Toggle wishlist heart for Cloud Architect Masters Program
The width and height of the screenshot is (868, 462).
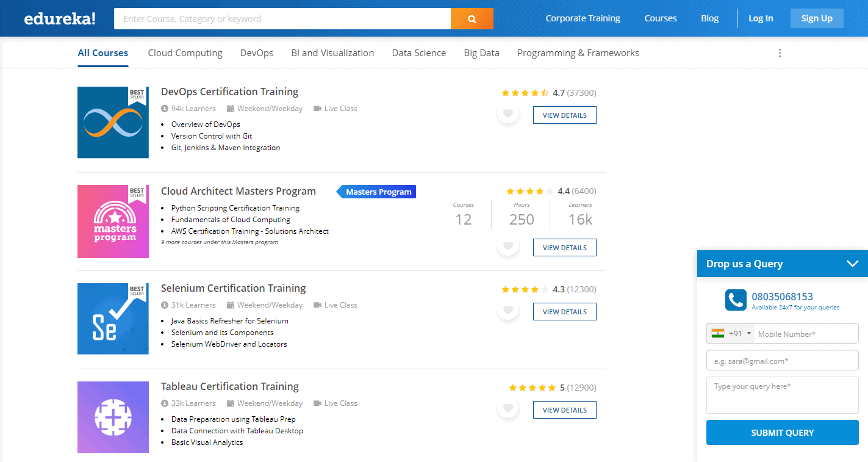pos(508,246)
